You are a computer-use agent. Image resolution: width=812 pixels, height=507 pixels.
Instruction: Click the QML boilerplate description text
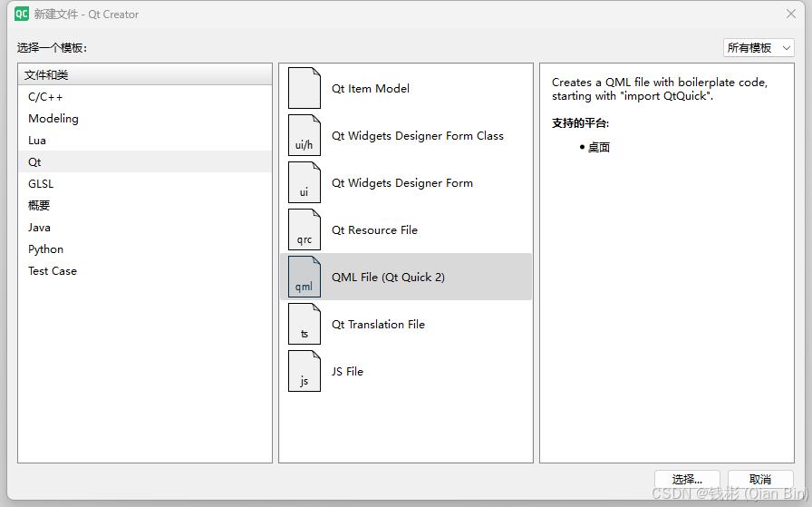659,89
